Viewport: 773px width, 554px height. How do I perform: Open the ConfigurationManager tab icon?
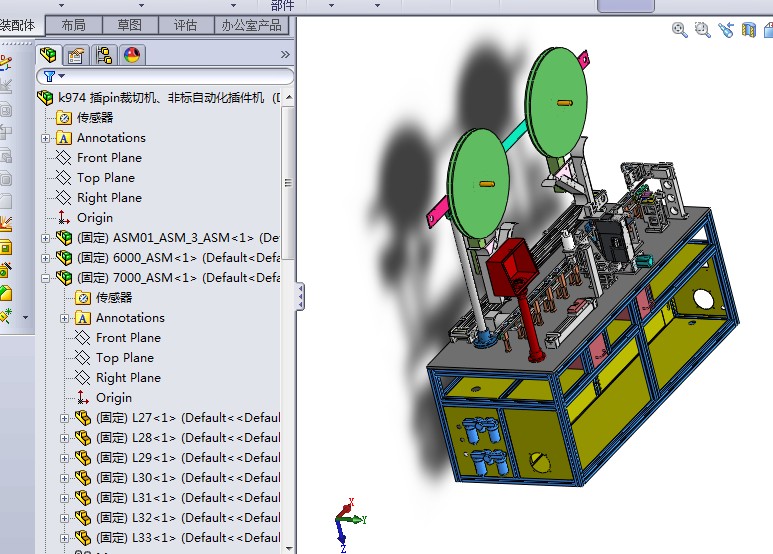104,55
